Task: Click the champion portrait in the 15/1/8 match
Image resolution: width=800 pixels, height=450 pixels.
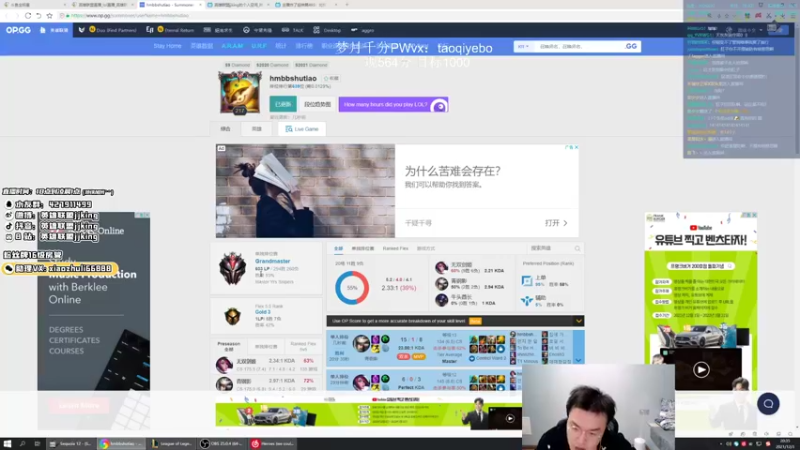Action: [x=361, y=344]
